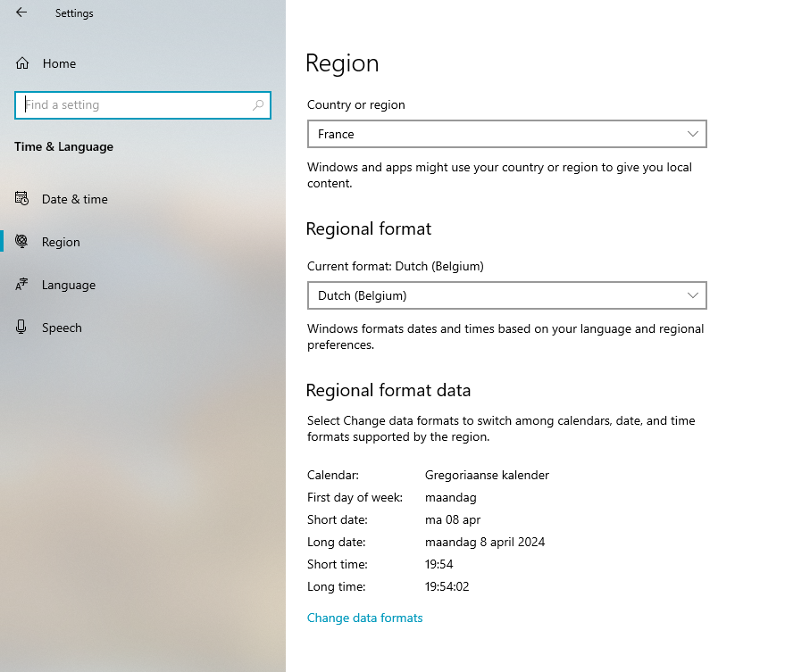Go back using the arrow icon
810x672 pixels.
point(21,12)
